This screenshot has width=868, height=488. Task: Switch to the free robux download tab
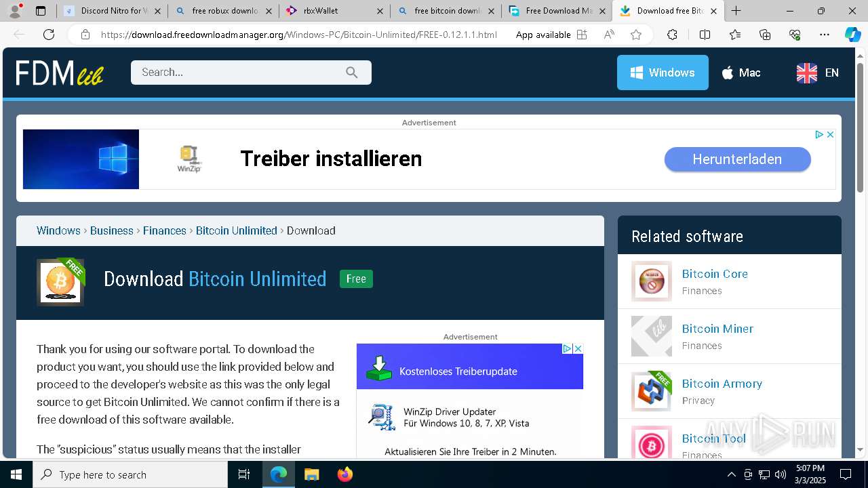[x=224, y=11]
